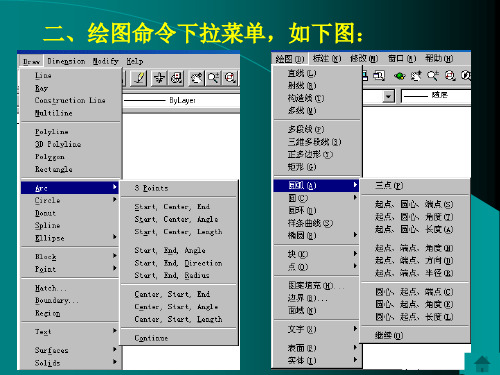500x375 pixels.
Task: Select 继续(O) in the 圆弧 submenu
Action: tap(415, 335)
